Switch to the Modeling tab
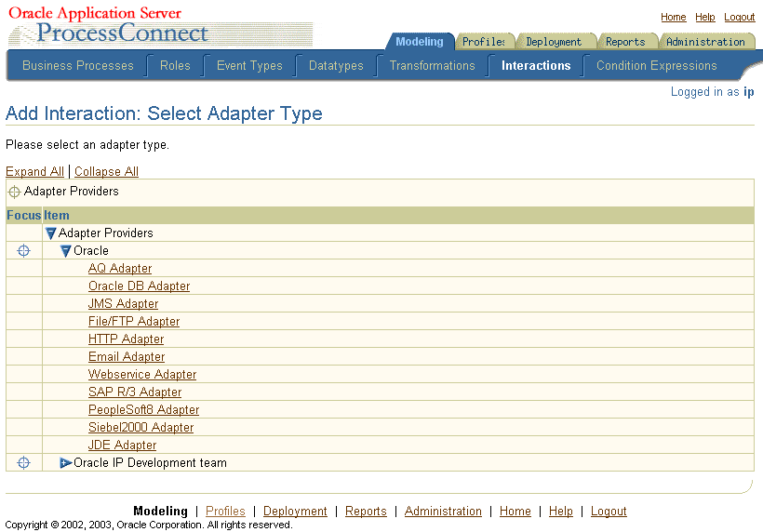This screenshot has height=532, width=763. pyautogui.click(x=420, y=42)
